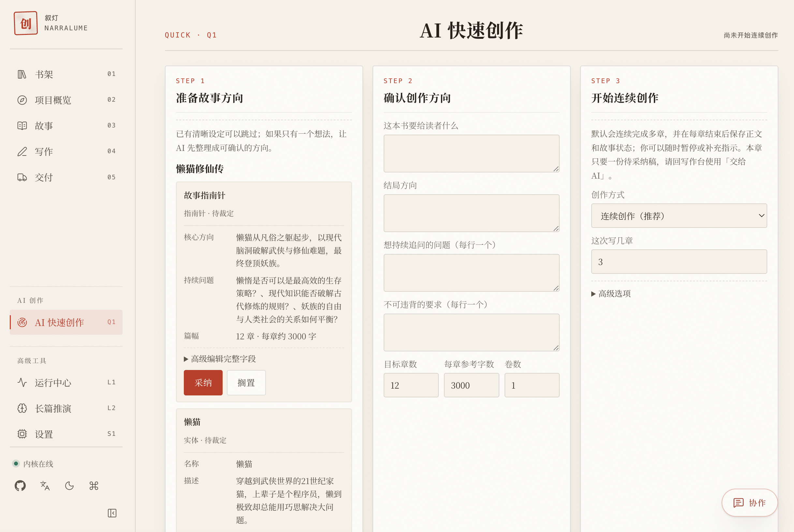This screenshot has width=794, height=532.
Task: Focus 每章参考字数 field showing 3000
Action: pos(471,385)
